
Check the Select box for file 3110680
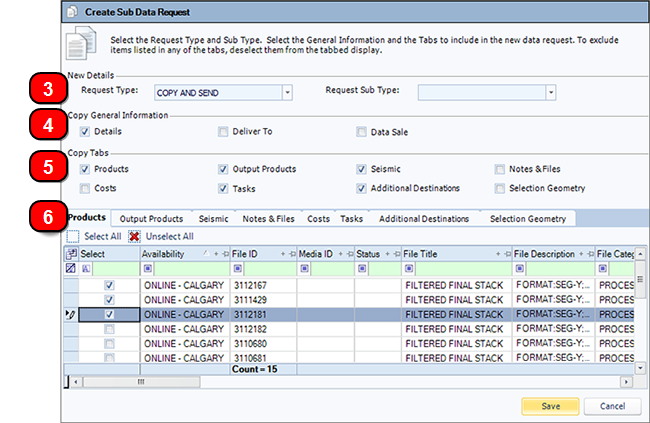click(x=109, y=344)
